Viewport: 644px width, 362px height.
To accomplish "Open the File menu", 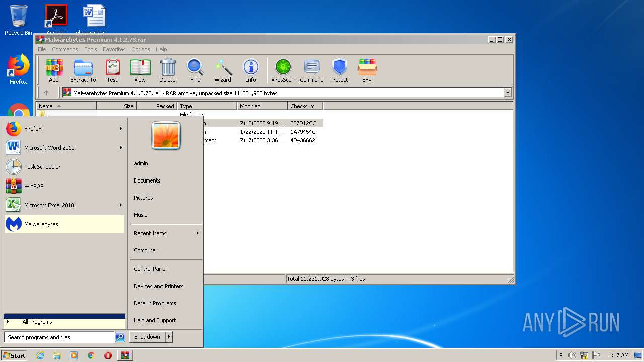I will click(42, 49).
